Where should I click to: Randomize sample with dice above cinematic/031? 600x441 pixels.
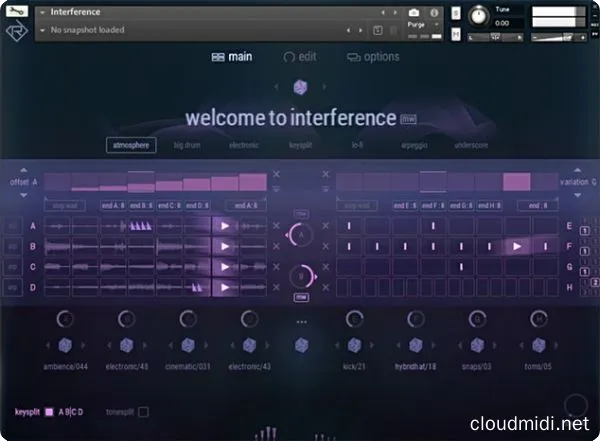pyautogui.click(x=188, y=345)
